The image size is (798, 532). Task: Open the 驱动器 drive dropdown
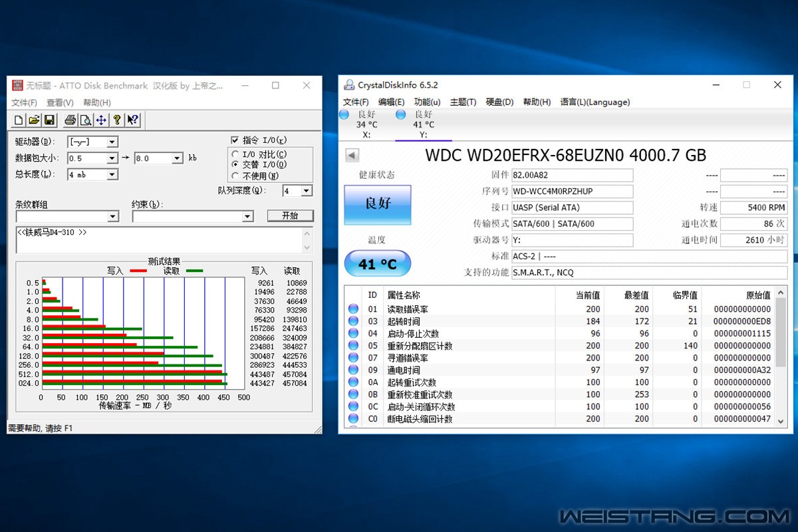(112, 142)
